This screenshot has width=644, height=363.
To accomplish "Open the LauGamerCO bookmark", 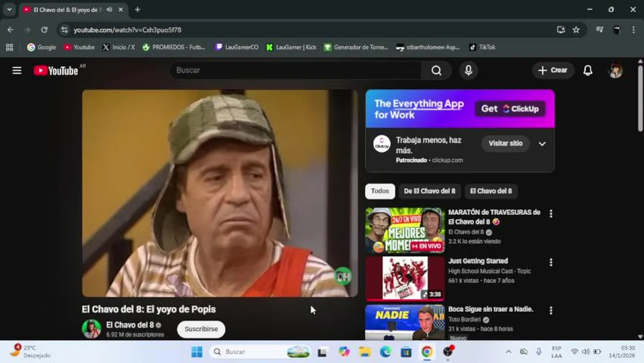I will [237, 47].
